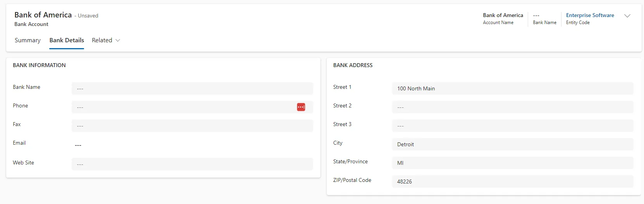The height and width of the screenshot is (204, 644).
Task: Open the Related tab dropdown
Action: pyautogui.click(x=106, y=40)
